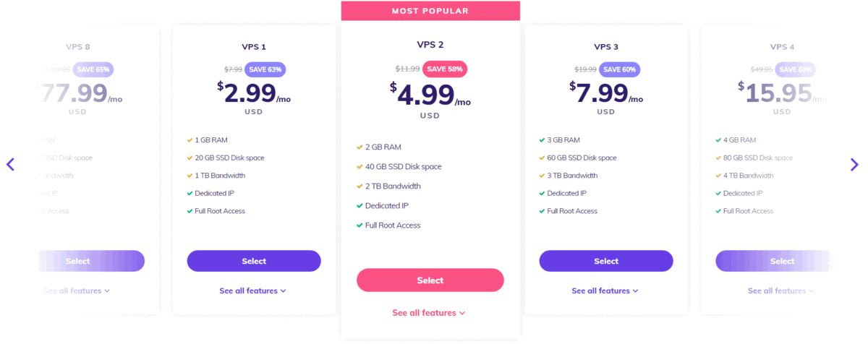Click checkmark beside VPS 3 Full Root Access
Image resolution: width=868 pixels, height=344 pixels.
[542, 211]
